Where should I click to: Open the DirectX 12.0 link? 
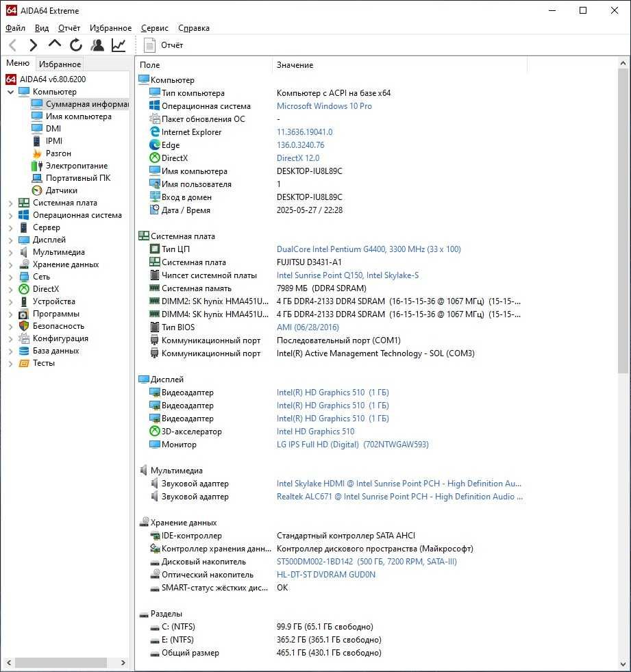298,158
